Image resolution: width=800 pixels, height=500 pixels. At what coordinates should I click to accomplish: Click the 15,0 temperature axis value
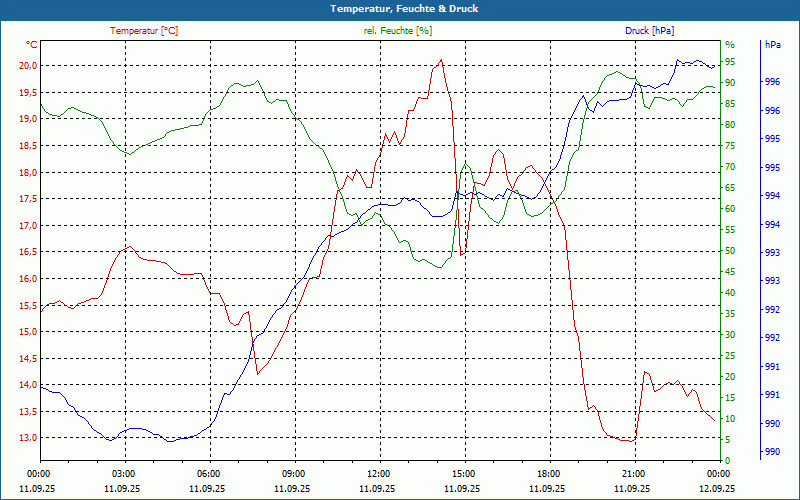(x=29, y=332)
